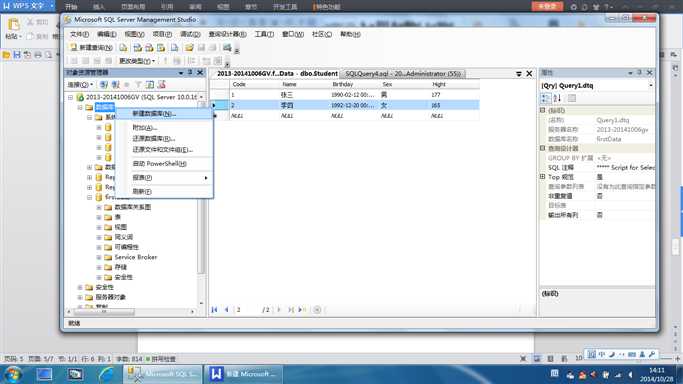
Task: Open the Windows Start menu
Action: pos(13,374)
